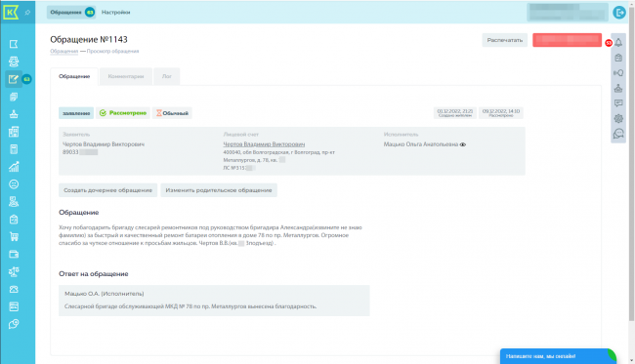Open the shopping cart sidebar icon

[x=14, y=236]
